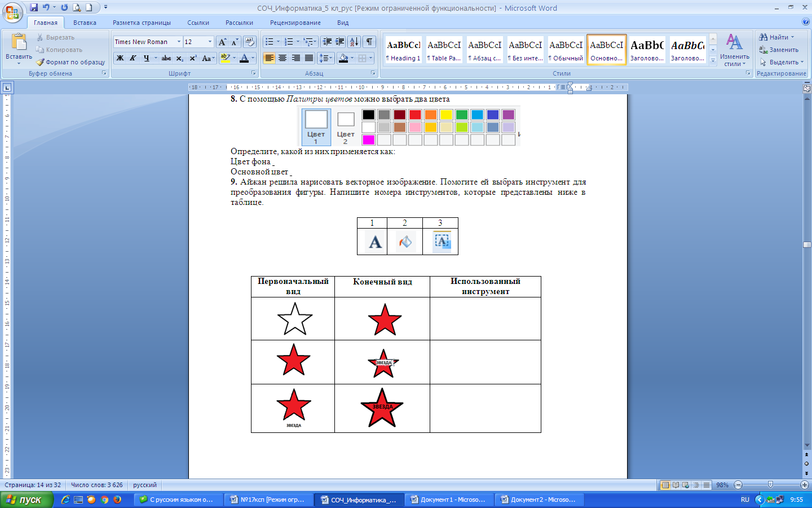Toggle bold formatting (Ж)
Viewport: 812px width, 508px height.
click(x=120, y=58)
